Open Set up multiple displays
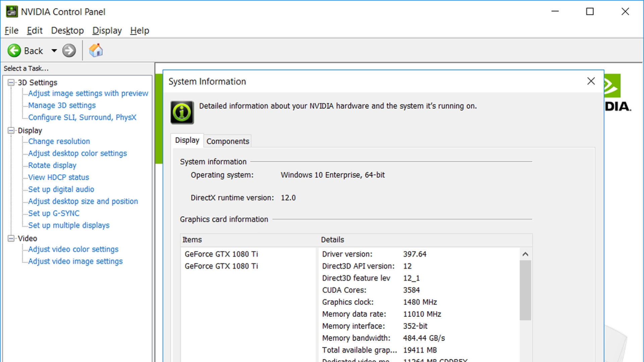 click(x=69, y=225)
